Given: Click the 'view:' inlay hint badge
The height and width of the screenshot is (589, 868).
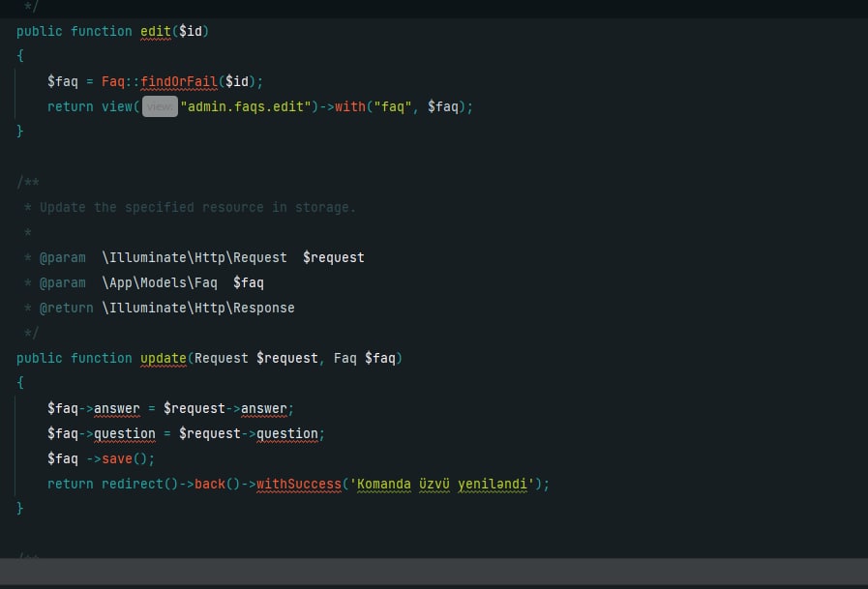Looking at the screenshot, I should click(x=160, y=106).
